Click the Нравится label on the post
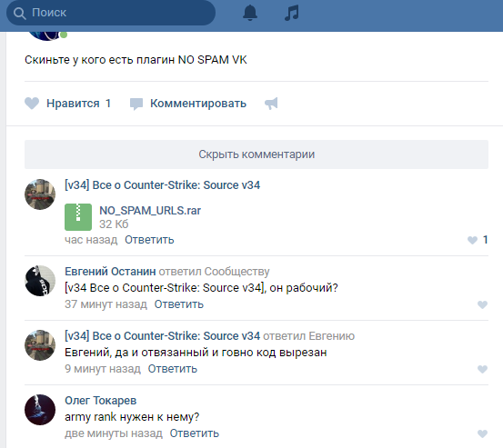The height and width of the screenshot is (448, 503). [x=73, y=104]
